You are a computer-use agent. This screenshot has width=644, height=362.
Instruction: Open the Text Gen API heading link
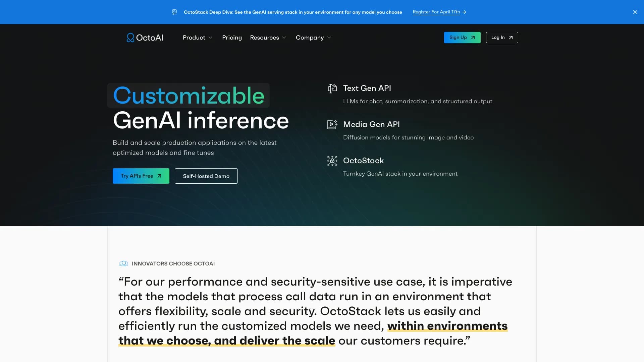click(367, 88)
